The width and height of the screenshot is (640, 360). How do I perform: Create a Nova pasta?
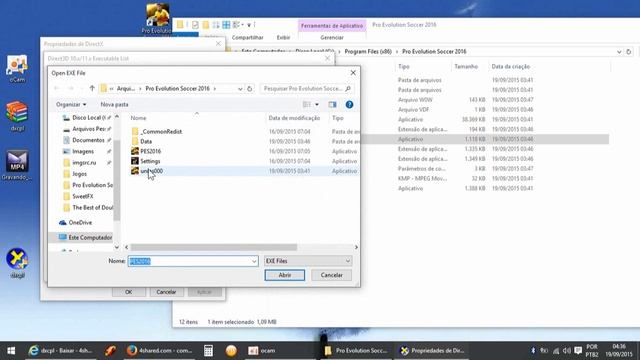coord(114,104)
